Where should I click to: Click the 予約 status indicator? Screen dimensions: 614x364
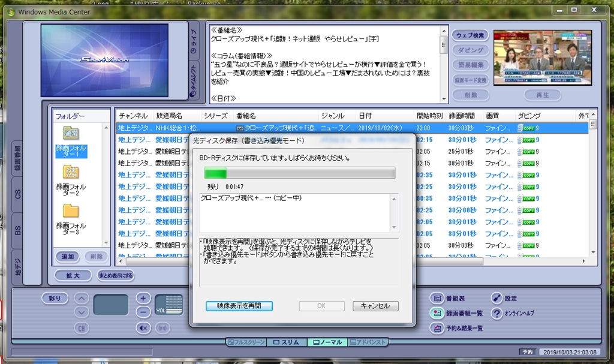(x=528, y=352)
